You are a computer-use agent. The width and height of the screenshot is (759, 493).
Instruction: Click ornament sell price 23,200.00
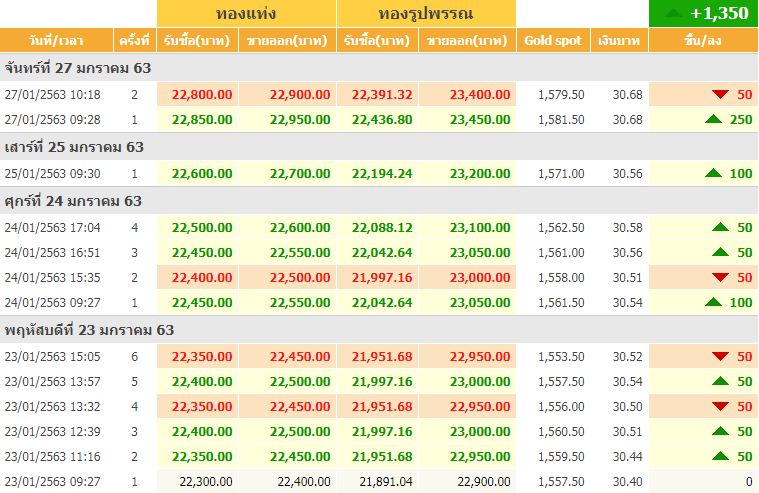(480, 173)
